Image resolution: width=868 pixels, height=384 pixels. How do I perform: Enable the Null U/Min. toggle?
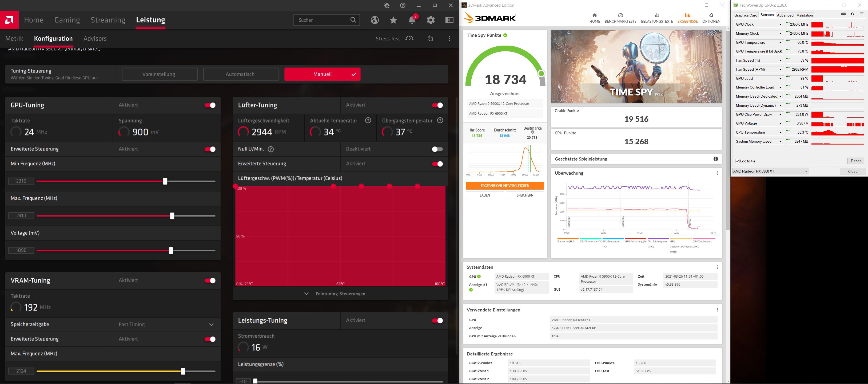(x=437, y=149)
